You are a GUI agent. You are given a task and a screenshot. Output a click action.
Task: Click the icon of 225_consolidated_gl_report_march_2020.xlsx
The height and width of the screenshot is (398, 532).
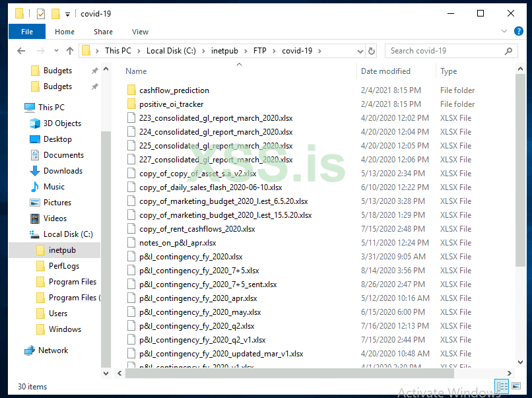click(131, 146)
